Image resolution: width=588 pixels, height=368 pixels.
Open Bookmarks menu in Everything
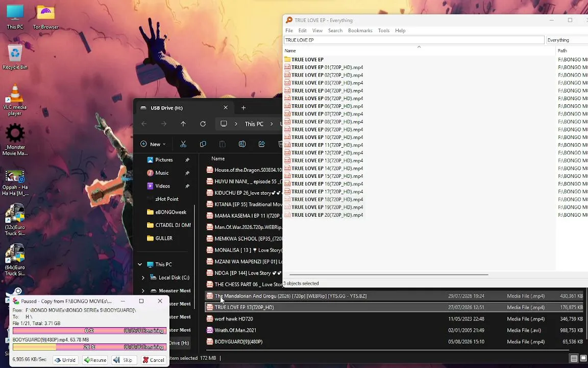tap(360, 31)
